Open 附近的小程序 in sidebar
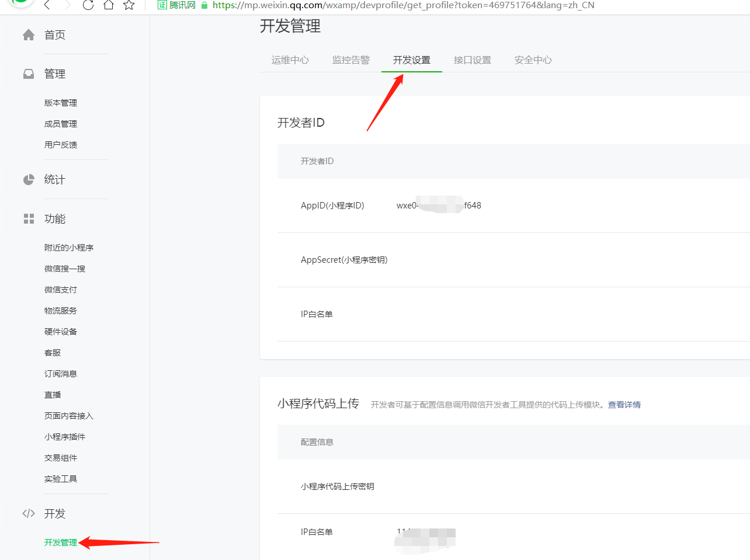This screenshot has width=750, height=560. [x=69, y=248]
